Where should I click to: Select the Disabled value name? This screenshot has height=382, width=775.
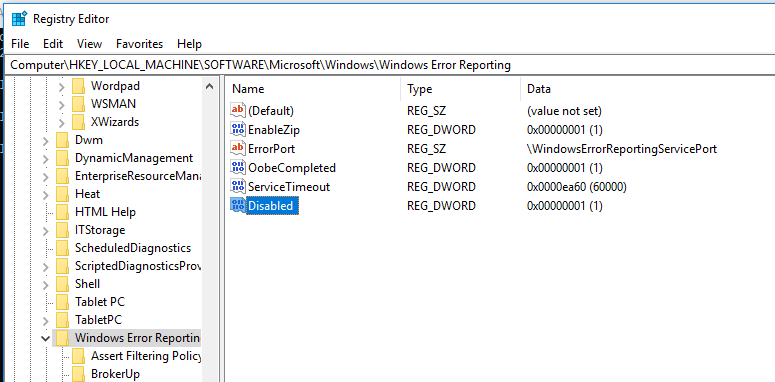272,206
